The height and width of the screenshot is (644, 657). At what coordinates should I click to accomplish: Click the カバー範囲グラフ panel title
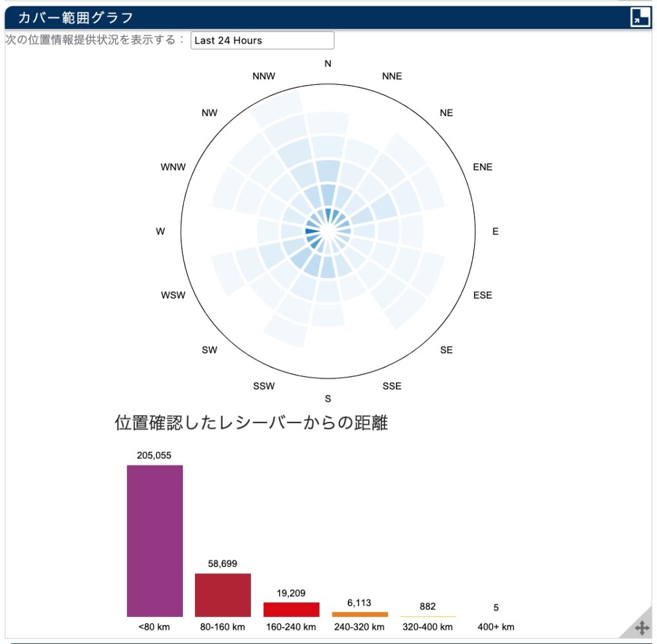click(x=76, y=17)
